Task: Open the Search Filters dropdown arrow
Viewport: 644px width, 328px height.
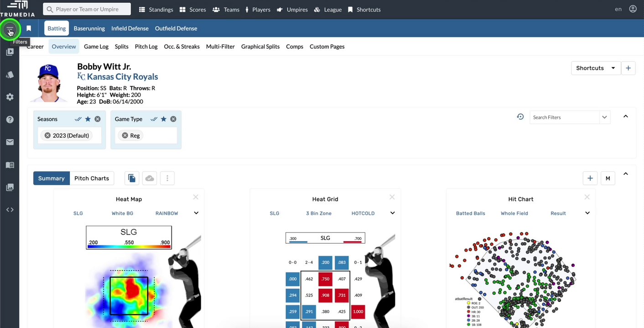Action: coord(604,117)
